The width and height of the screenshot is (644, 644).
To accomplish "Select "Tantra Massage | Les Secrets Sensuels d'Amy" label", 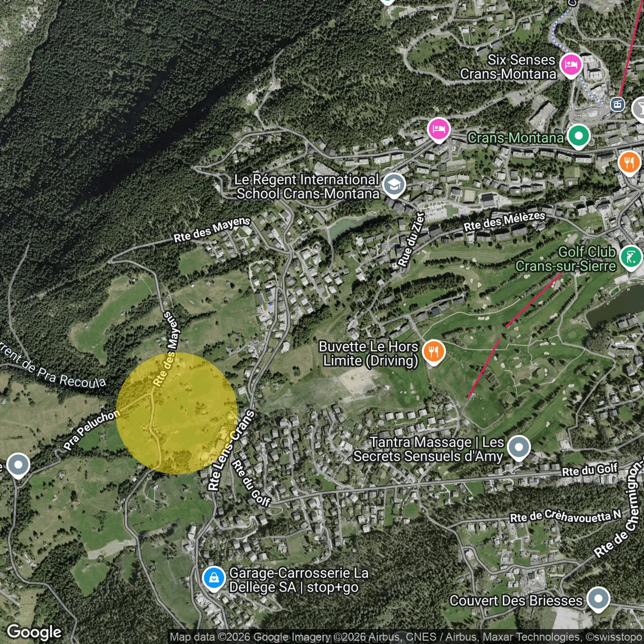I will coord(428,449).
